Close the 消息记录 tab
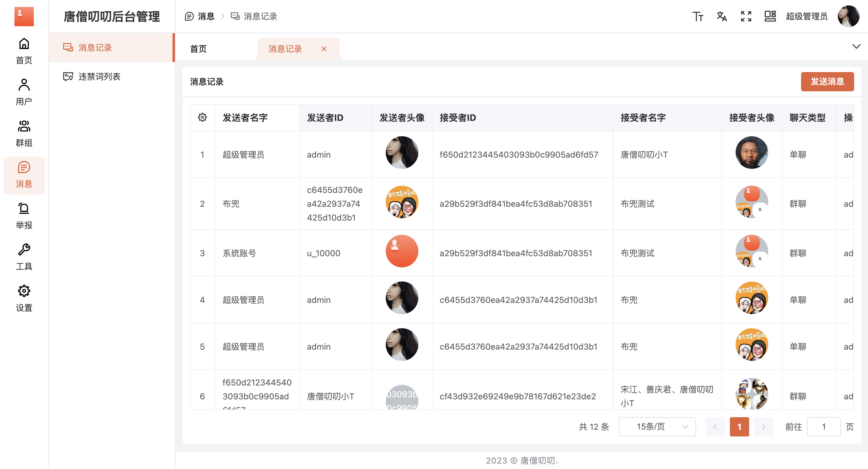This screenshot has height=469, width=868. click(324, 49)
